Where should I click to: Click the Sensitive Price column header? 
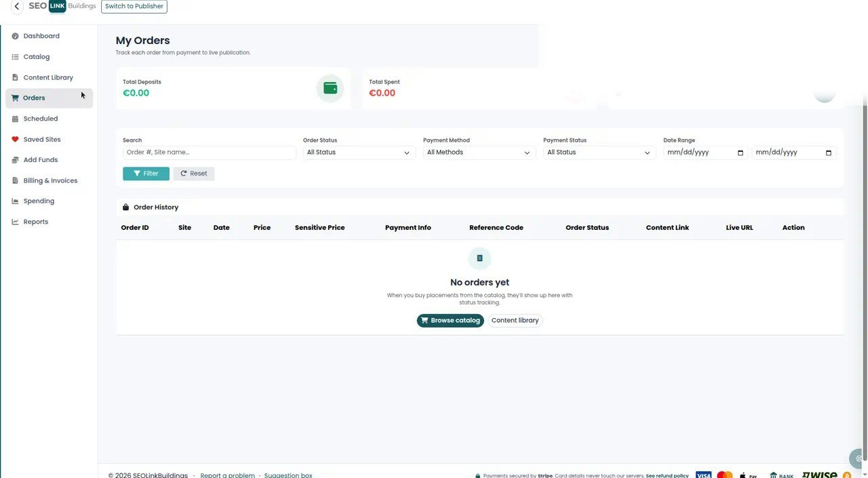(x=319, y=228)
